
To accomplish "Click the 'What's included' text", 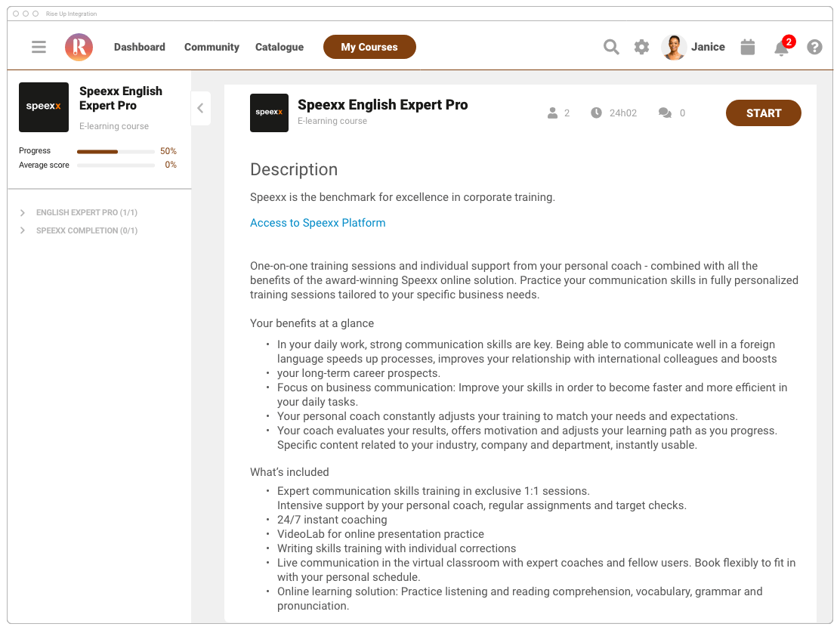I will click(289, 472).
